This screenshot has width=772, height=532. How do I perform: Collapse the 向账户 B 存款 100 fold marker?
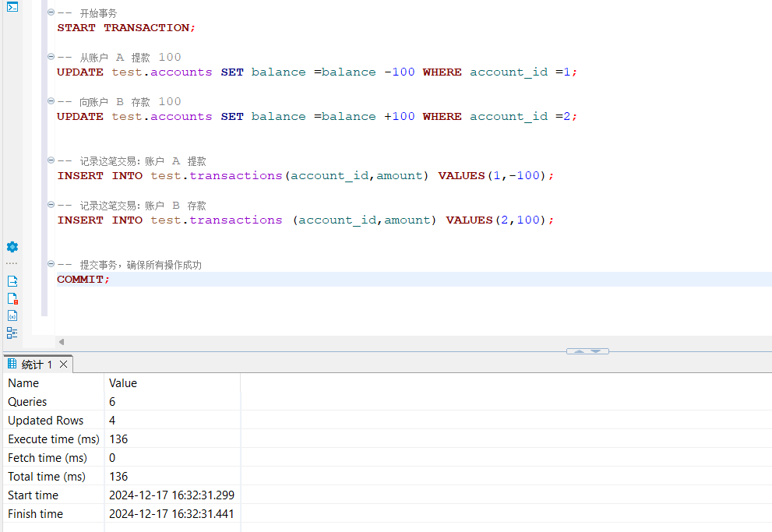(51, 101)
